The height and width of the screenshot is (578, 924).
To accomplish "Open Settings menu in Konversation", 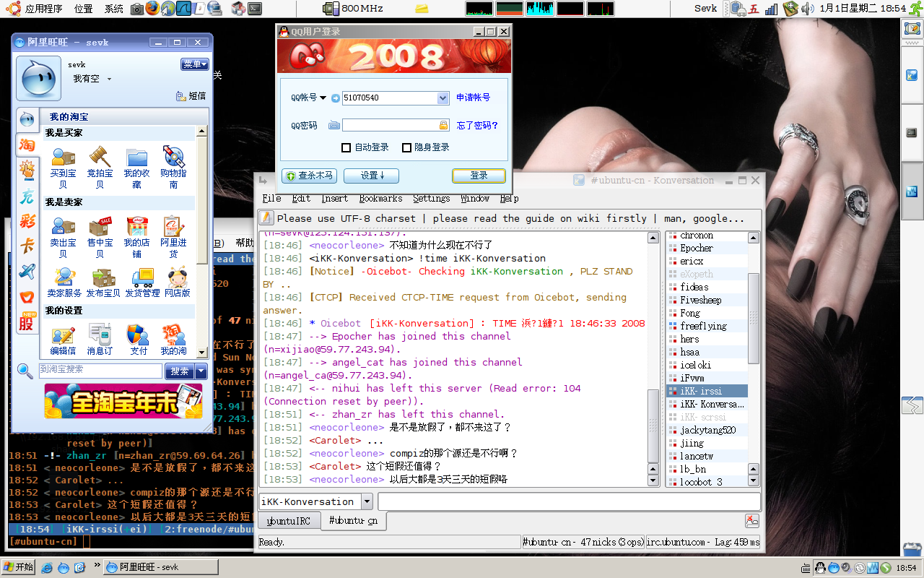I will click(x=431, y=198).
